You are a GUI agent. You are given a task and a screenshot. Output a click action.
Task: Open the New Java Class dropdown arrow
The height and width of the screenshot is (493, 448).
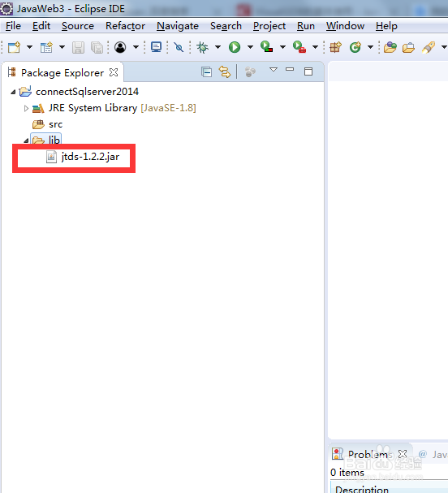(371, 47)
